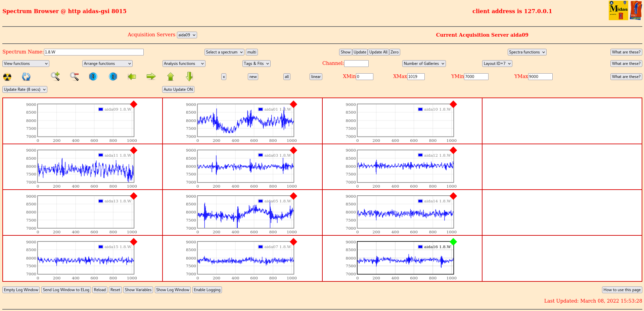This screenshot has height=311, width=644.
Task: Click the green up arrow icon
Action: tap(171, 77)
